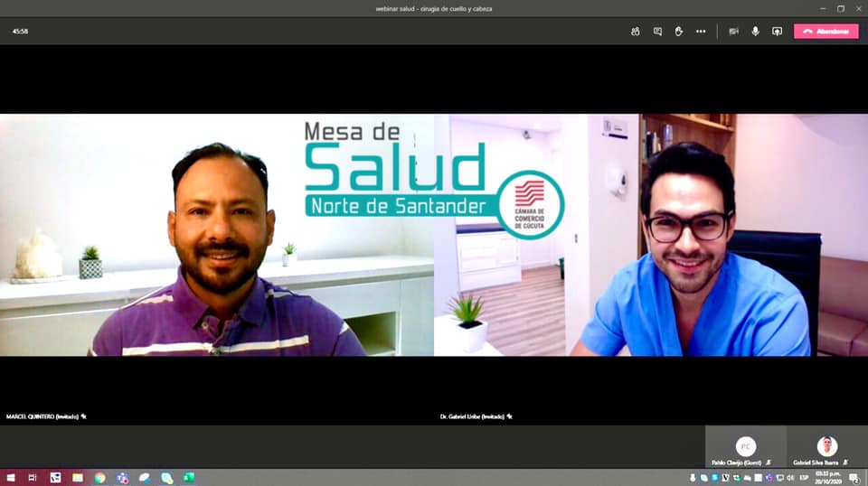868x486 pixels.
Task: Toggle the camera on or off
Action: coord(733,32)
